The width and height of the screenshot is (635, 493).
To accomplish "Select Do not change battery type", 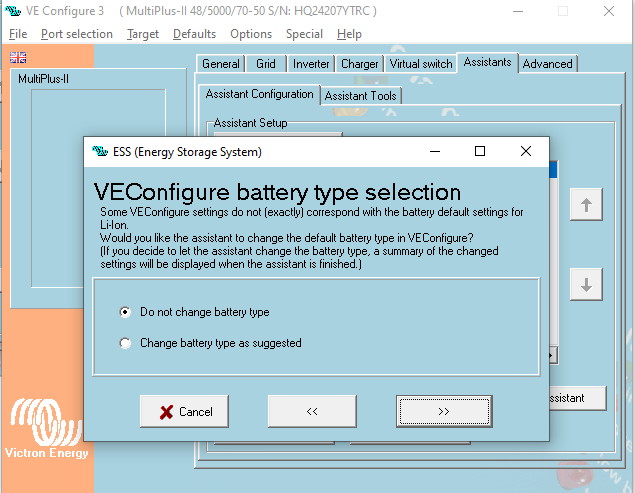I will tap(125, 312).
